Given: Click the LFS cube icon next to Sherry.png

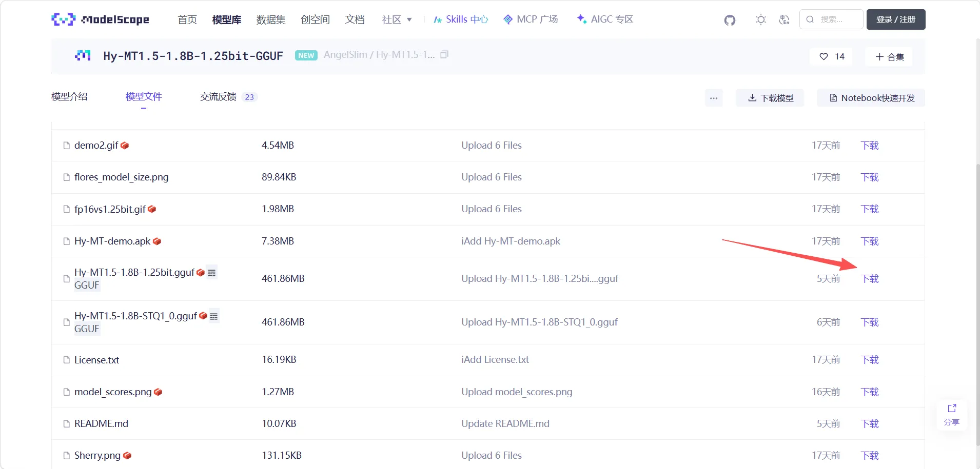Looking at the screenshot, I should [x=127, y=456].
